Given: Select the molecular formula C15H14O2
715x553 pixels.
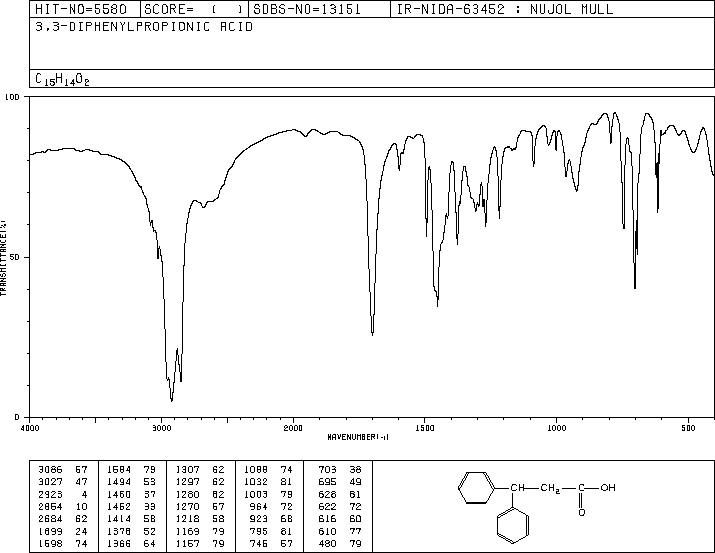Looking at the screenshot, I should click(x=62, y=80).
